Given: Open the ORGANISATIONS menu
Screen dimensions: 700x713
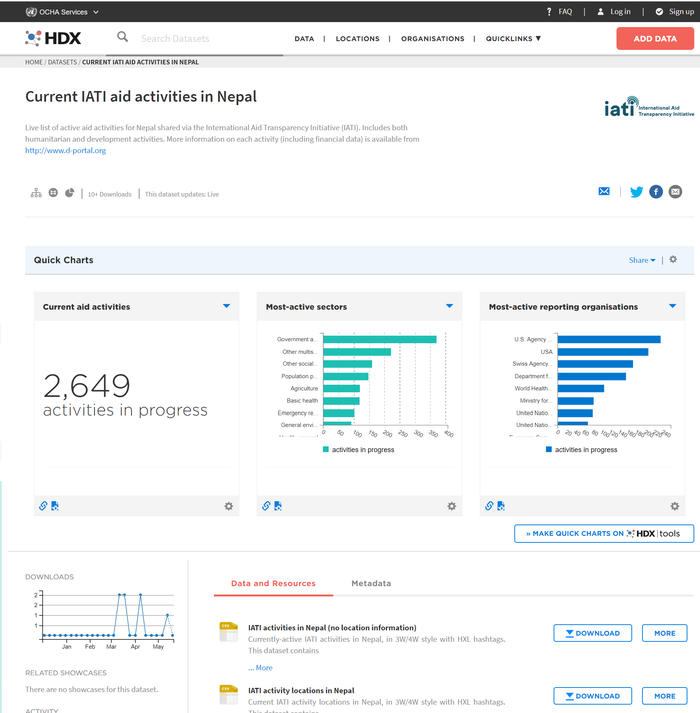Looking at the screenshot, I should (433, 39).
